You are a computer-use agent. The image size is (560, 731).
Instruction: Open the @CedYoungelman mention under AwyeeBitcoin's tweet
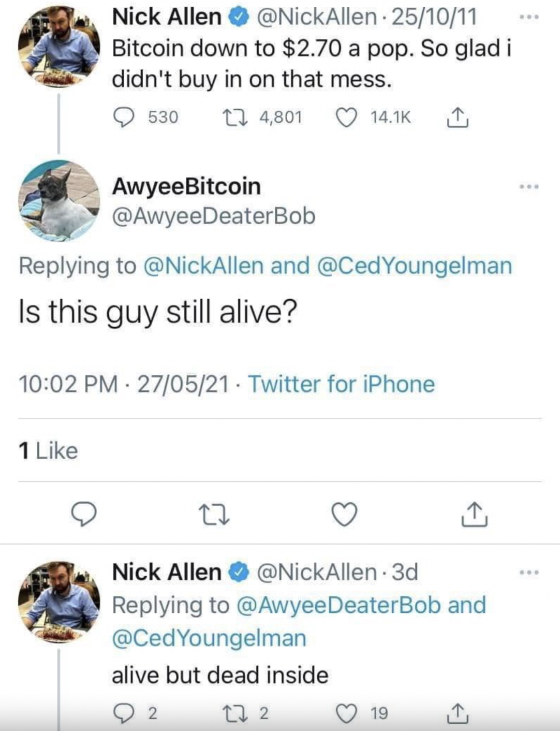413,266
